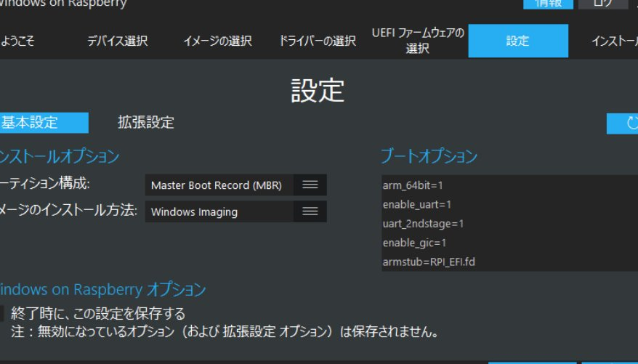Click the reset settings refresh icon
The height and width of the screenshot is (364, 638).
click(x=629, y=124)
